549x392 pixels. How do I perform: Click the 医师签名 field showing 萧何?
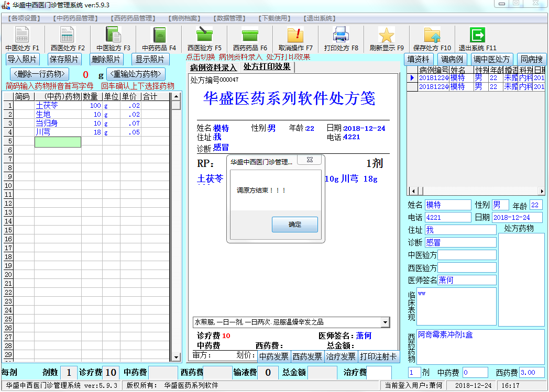pyautogui.click(x=467, y=280)
